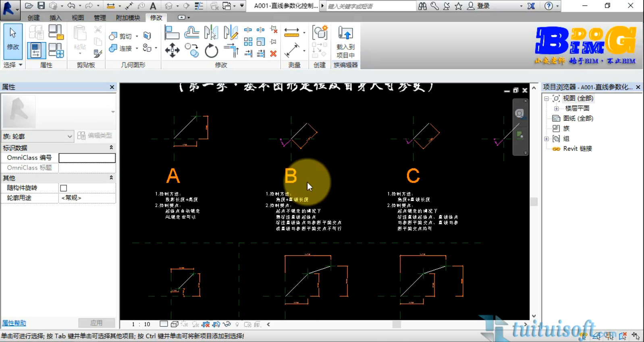Activate the Rotate tool
The width and height of the screenshot is (644, 342).
(211, 51)
